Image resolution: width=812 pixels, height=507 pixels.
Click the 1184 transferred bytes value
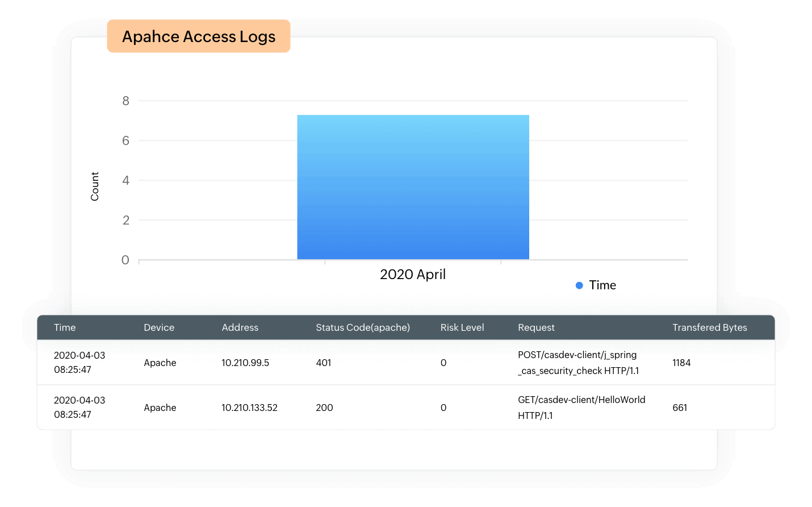tap(681, 363)
